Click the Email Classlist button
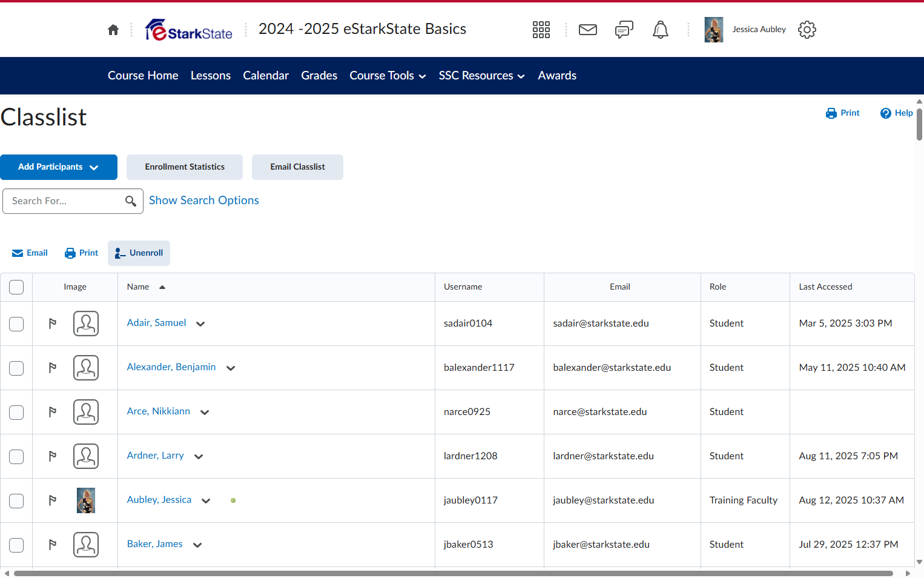 [x=297, y=167]
